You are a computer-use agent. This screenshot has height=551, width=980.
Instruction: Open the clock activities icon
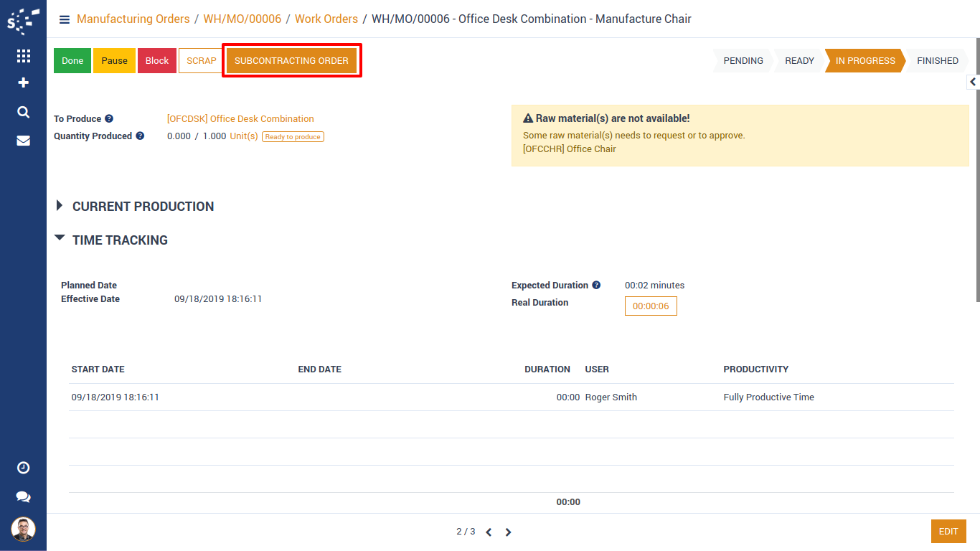coord(23,468)
